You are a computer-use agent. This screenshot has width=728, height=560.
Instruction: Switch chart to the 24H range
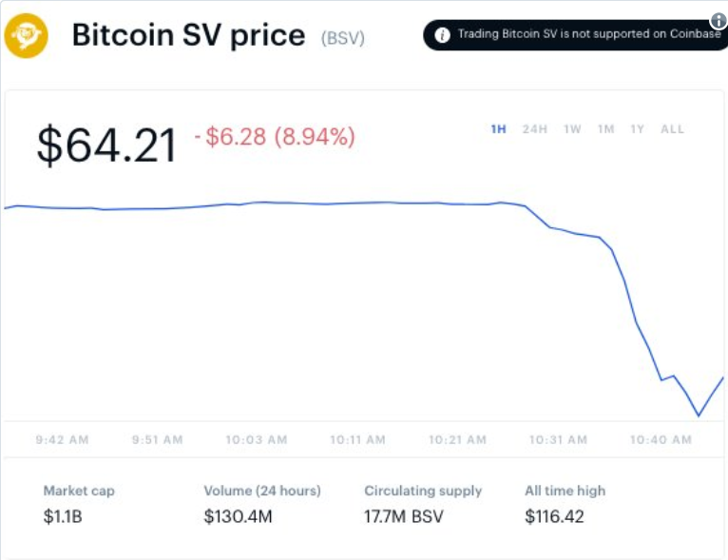pos(535,129)
